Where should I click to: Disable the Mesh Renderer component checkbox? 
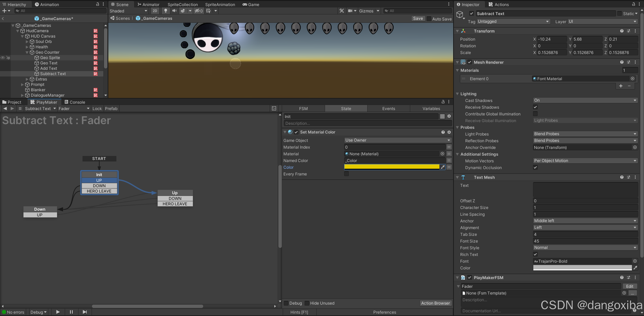pyautogui.click(x=470, y=62)
